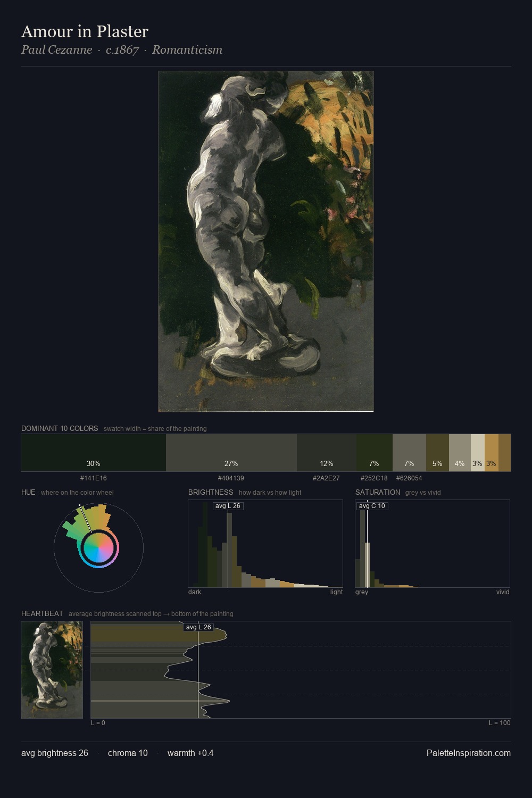
Task: Click the tallest bar in brightness histogram
Action: [205, 545]
